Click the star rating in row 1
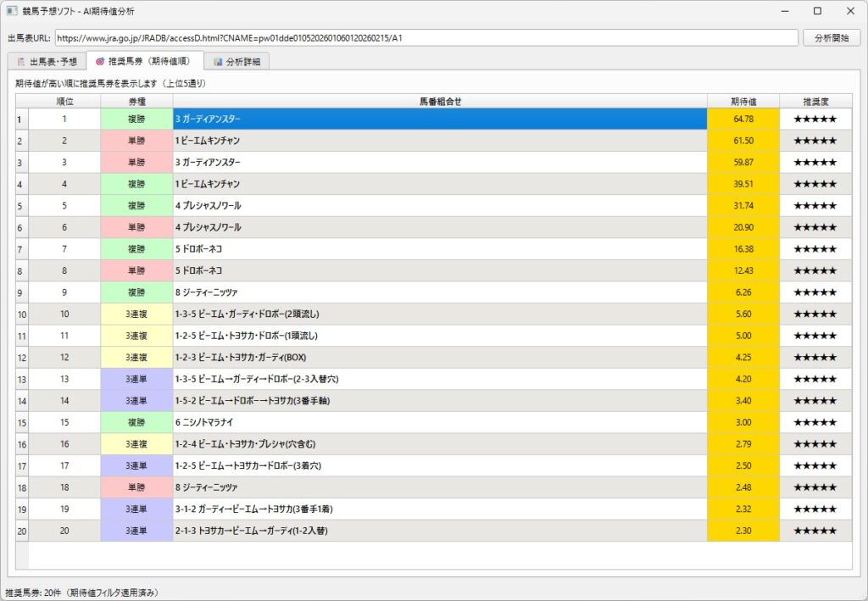The width and height of the screenshot is (868, 601). [x=815, y=120]
